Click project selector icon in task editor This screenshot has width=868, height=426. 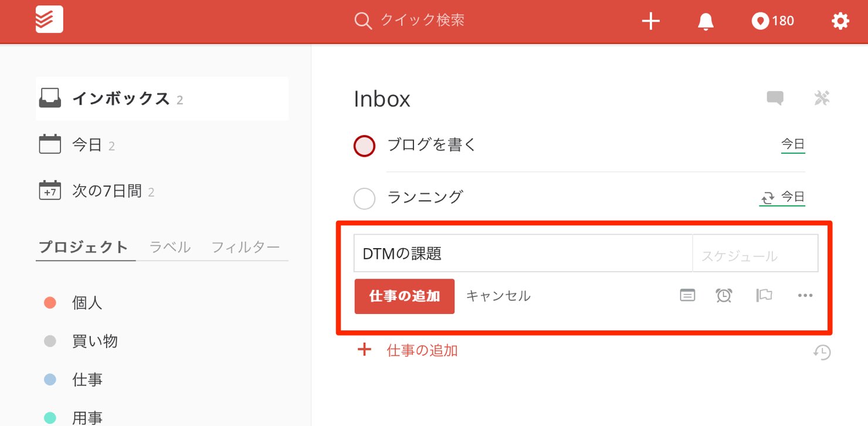click(x=687, y=295)
